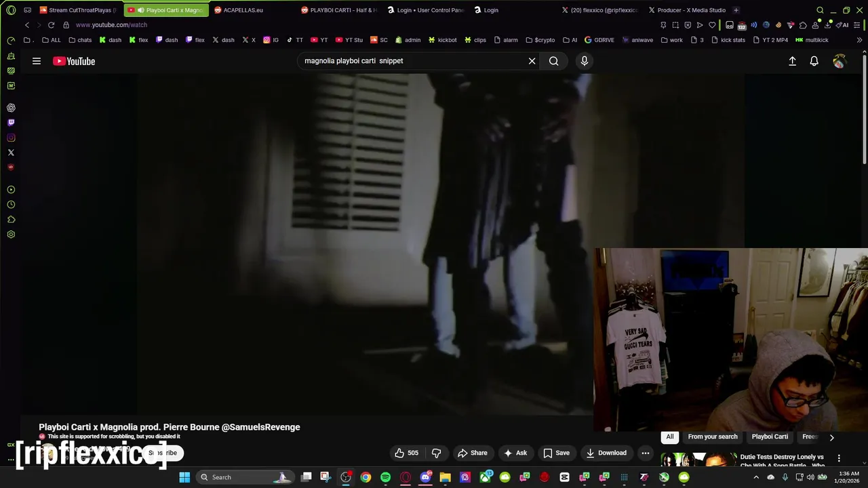868x488 pixels.
Task: Open the chats bookmark folder
Action: (80, 40)
